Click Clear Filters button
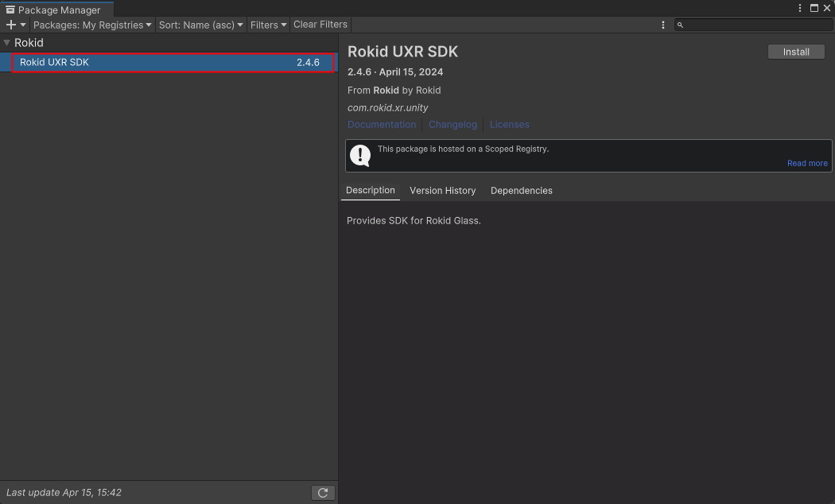835x504 pixels. pyautogui.click(x=320, y=25)
